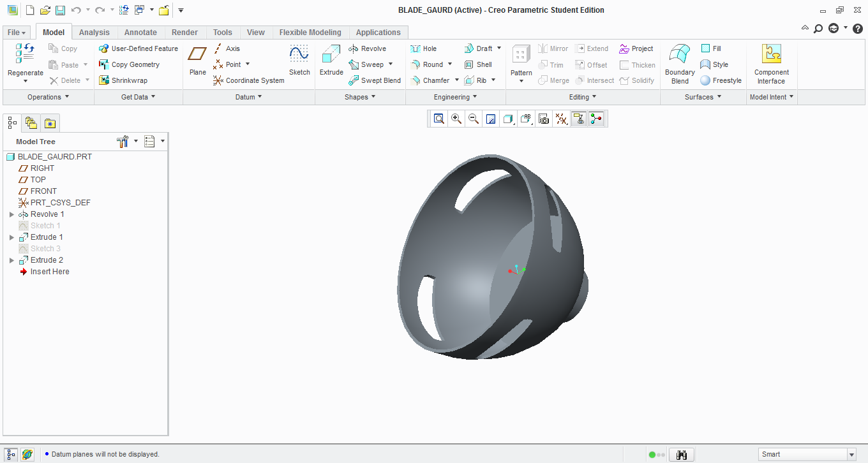Save the model with the disk icon
Screen dimensions: 868x463
pos(60,10)
